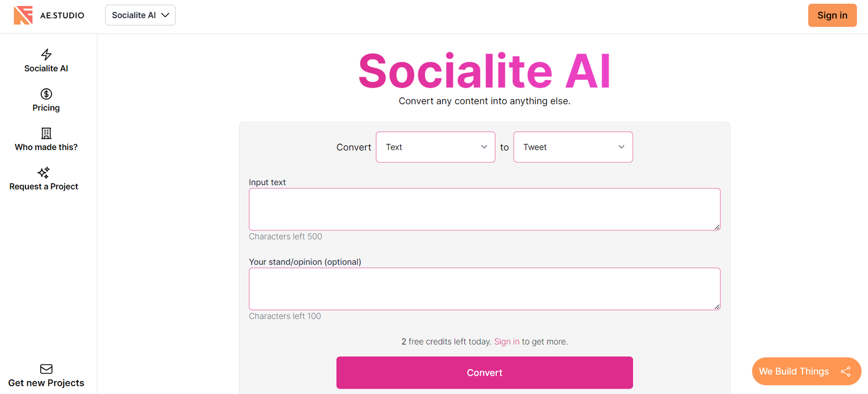
Task: Focus the Your stand/opinion text box
Action: pos(484,289)
